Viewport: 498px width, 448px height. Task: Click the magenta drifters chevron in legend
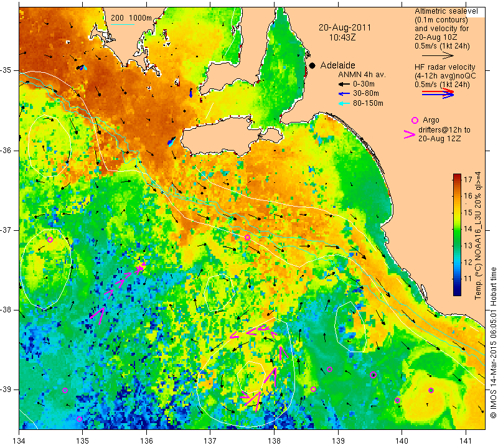pyautogui.click(x=410, y=134)
